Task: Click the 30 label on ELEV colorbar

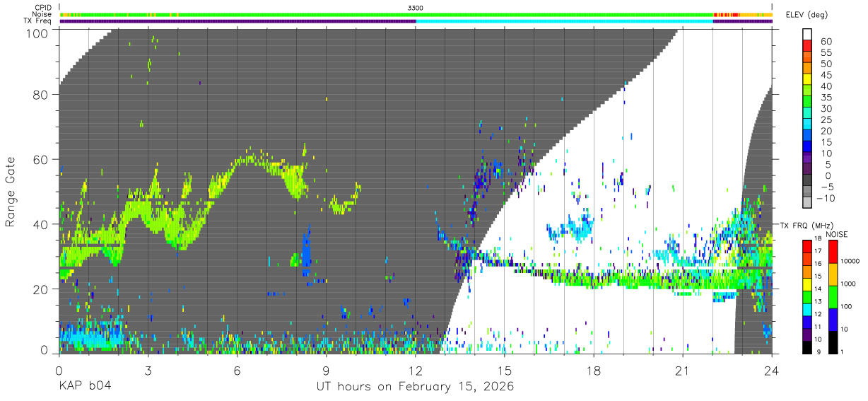Action: tap(826, 108)
